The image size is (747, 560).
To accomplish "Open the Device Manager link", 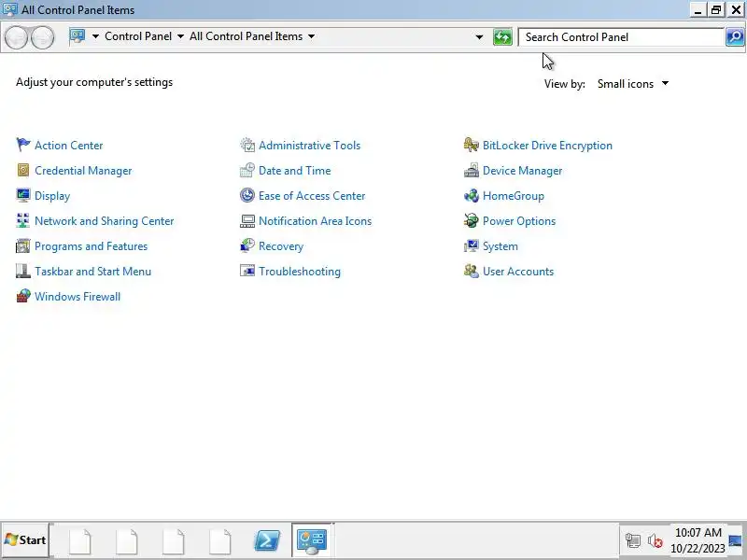I will [523, 171].
